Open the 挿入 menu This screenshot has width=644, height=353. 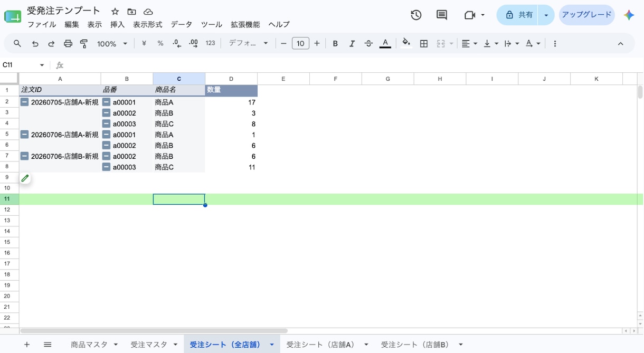click(x=117, y=24)
